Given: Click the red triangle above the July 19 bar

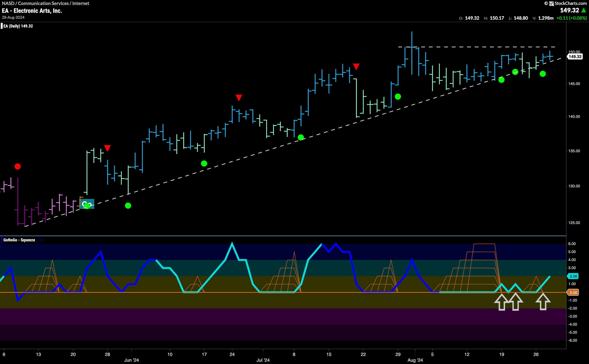Looking at the screenshot, I should (356, 66).
